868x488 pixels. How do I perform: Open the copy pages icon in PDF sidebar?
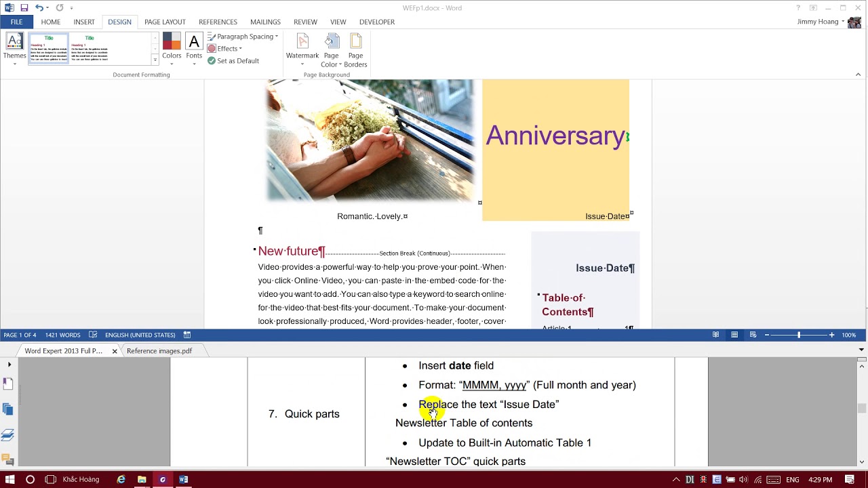8,409
